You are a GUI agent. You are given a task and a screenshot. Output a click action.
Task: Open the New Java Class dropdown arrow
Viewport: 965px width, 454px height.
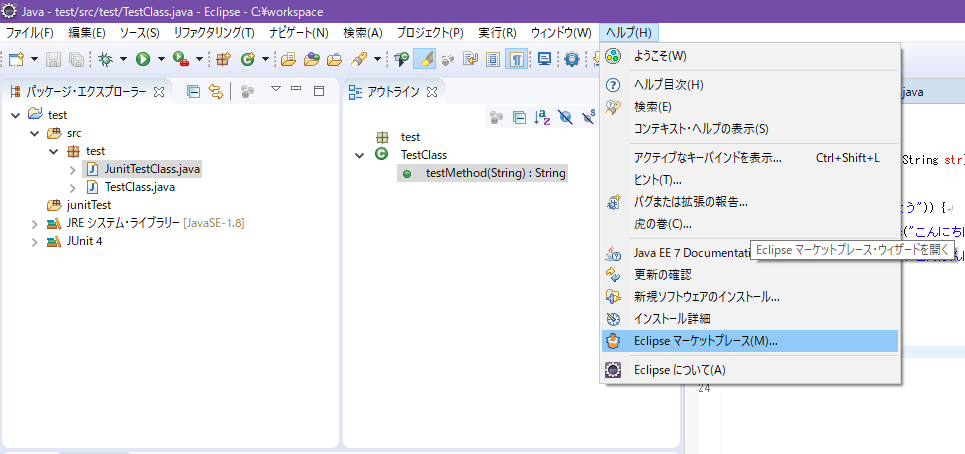click(x=265, y=59)
